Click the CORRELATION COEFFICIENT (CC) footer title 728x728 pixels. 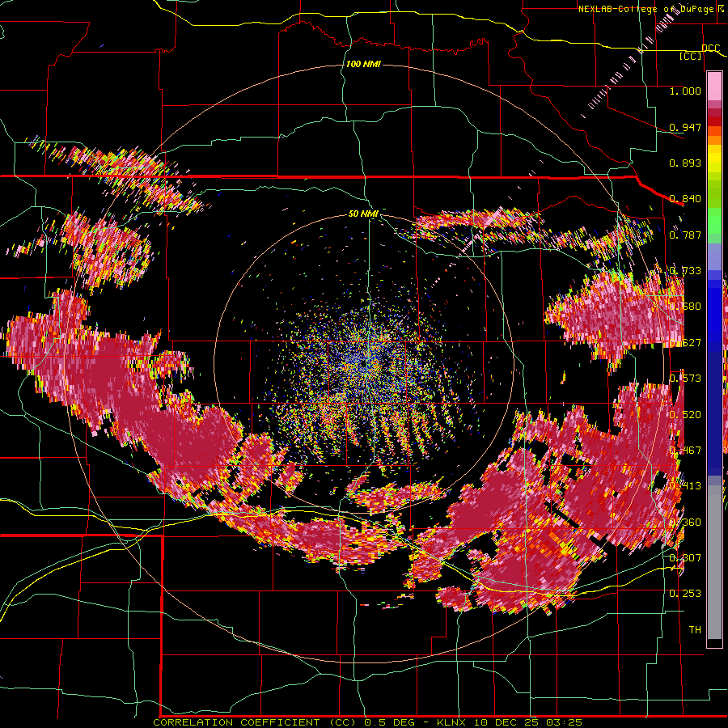255,722
